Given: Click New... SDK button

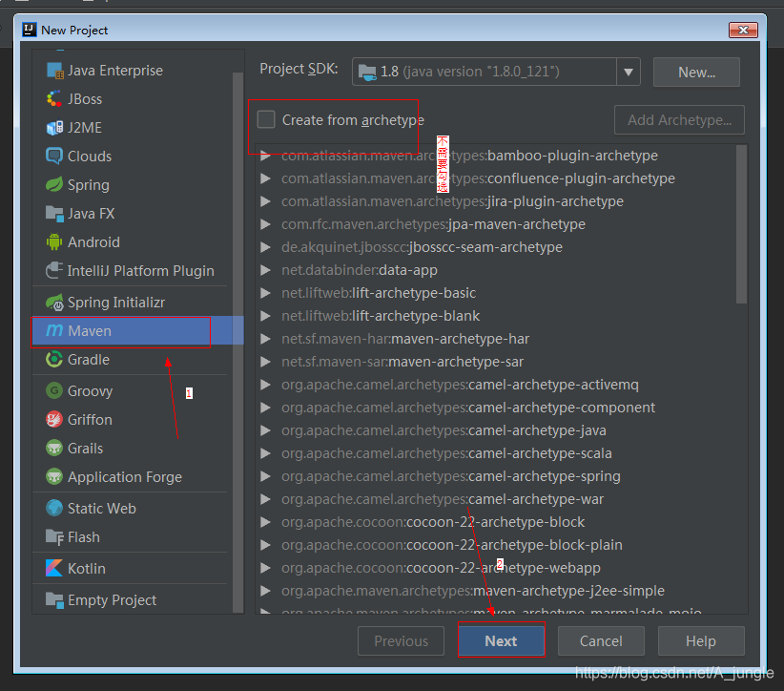Looking at the screenshot, I should 696,72.
